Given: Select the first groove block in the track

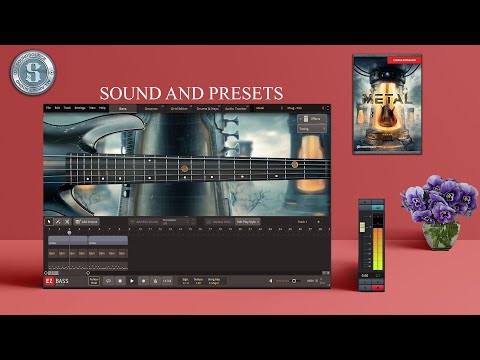Looking at the screenshot, I should pos(68,240).
